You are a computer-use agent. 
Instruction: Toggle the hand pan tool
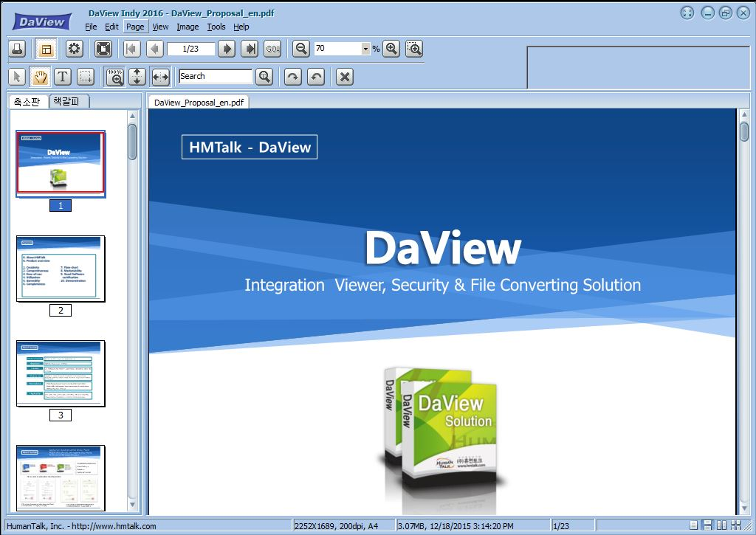[x=40, y=77]
